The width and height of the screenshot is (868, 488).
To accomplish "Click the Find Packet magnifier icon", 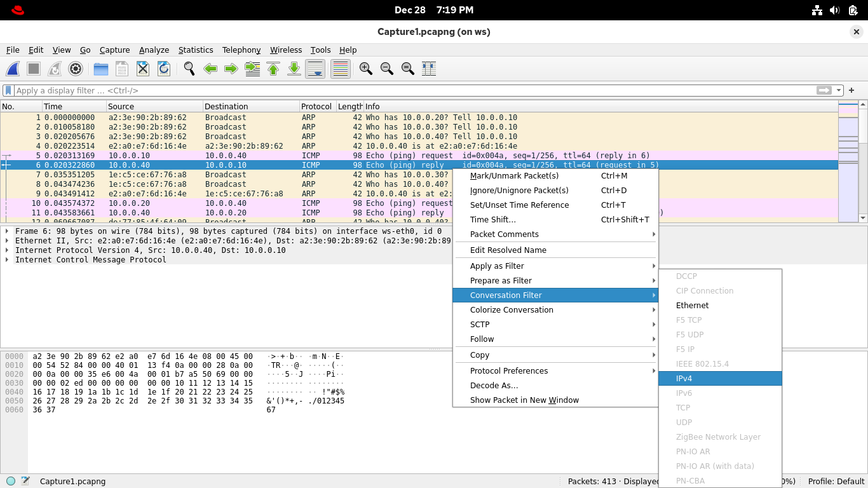I will [189, 69].
